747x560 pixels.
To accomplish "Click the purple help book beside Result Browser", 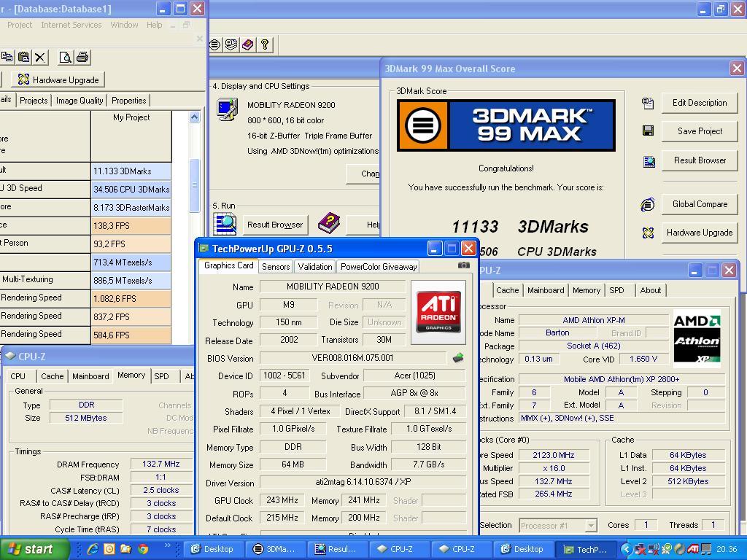I will [x=329, y=223].
